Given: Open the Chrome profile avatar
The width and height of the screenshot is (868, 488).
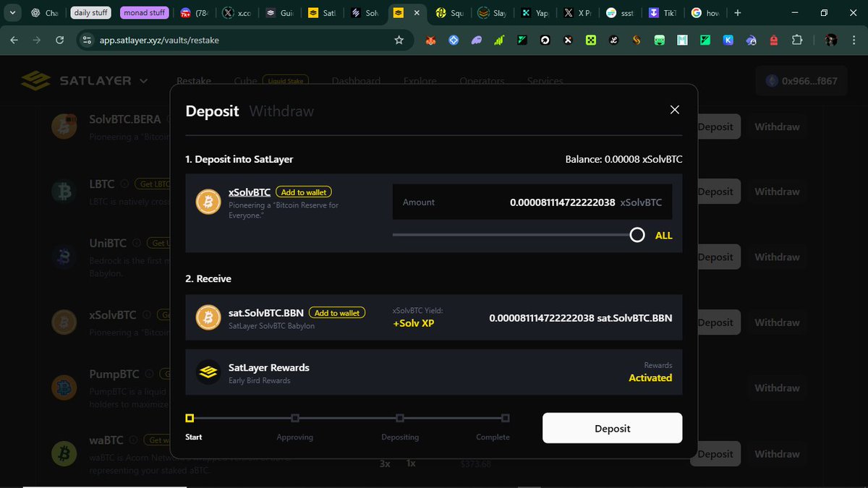Looking at the screenshot, I should click(831, 40).
